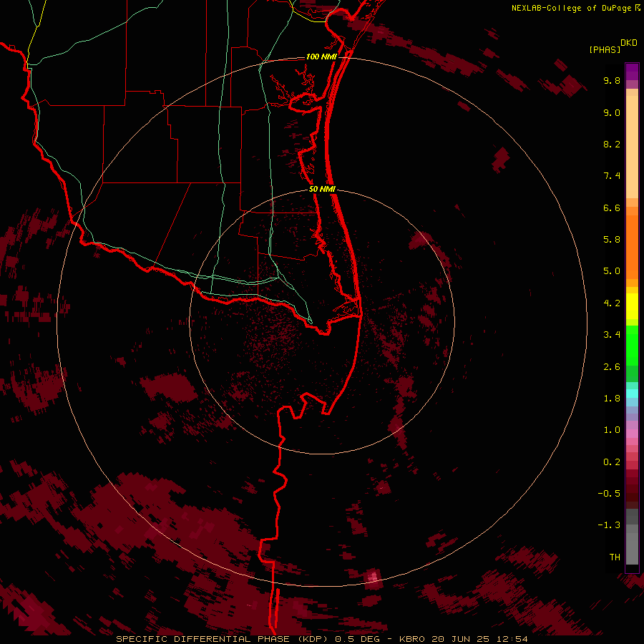This screenshot has width=644, height=644.
Task: Pick the yellow segment of the color bar
Action: pos(632,306)
